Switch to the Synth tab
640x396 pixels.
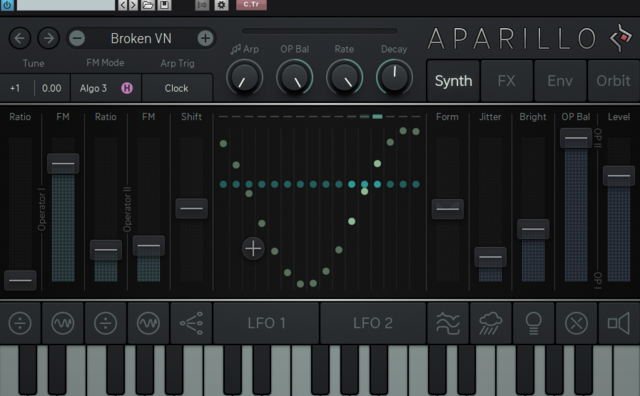click(453, 81)
